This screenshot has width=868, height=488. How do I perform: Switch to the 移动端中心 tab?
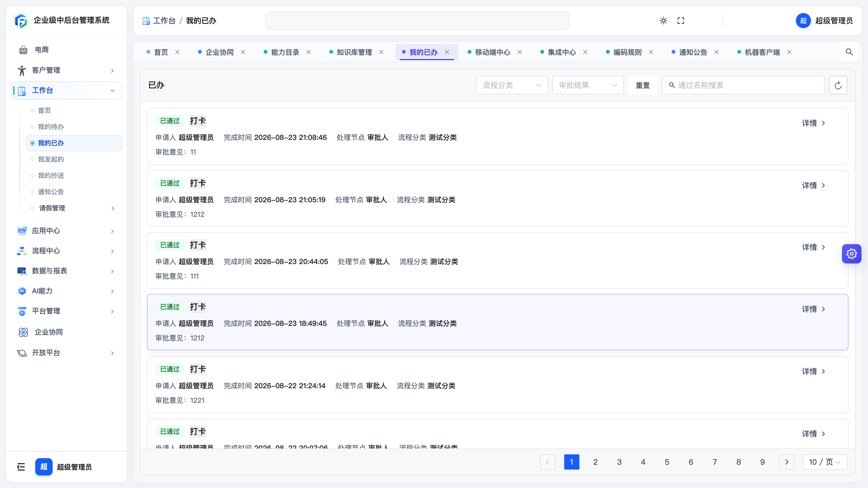tap(492, 52)
